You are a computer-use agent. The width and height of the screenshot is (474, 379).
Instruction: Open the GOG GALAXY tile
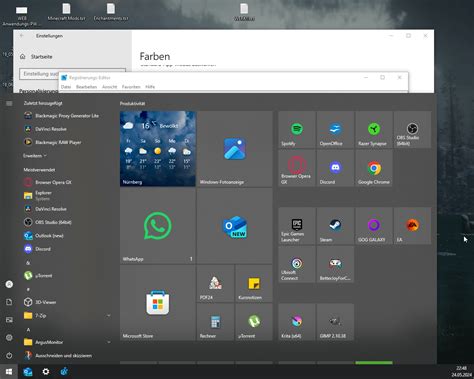point(374,226)
